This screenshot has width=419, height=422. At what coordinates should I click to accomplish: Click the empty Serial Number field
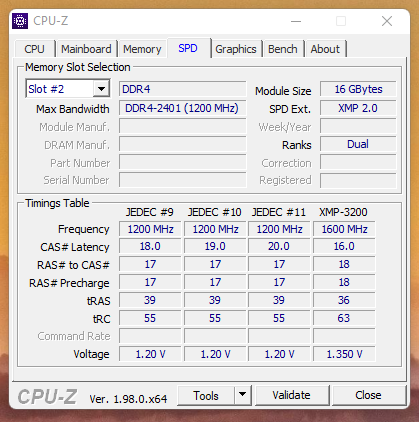pos(183,180)
